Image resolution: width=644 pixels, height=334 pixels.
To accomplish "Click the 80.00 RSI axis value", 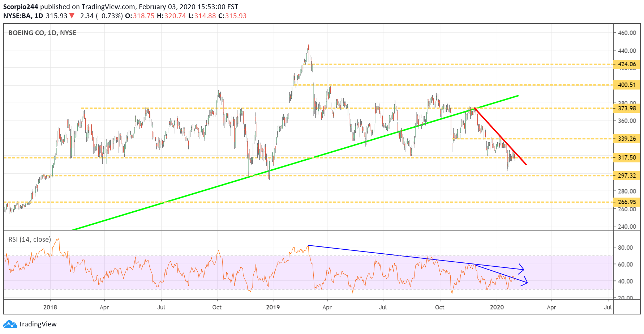I will tap(625, 248).
